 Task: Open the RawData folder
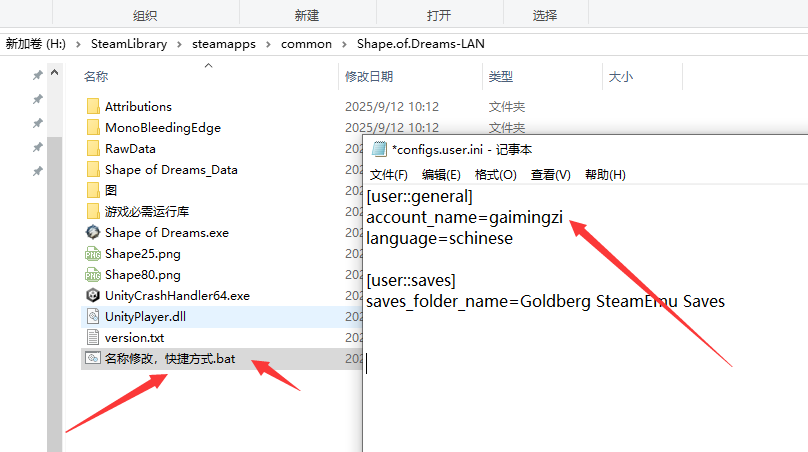pos(130,149)
